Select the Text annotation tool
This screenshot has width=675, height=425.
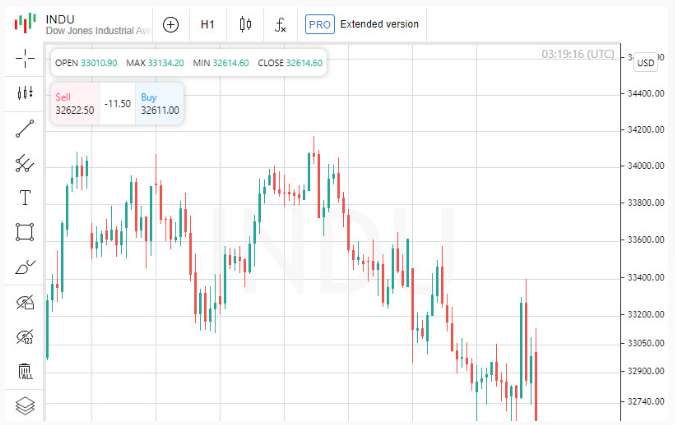point(25,198)
